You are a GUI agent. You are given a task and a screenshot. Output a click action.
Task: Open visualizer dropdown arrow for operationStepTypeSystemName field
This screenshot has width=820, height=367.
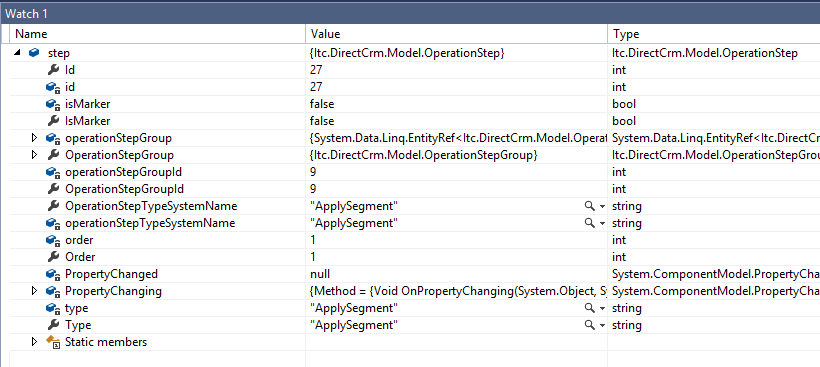pyautogui.click(x=602, y=224)
